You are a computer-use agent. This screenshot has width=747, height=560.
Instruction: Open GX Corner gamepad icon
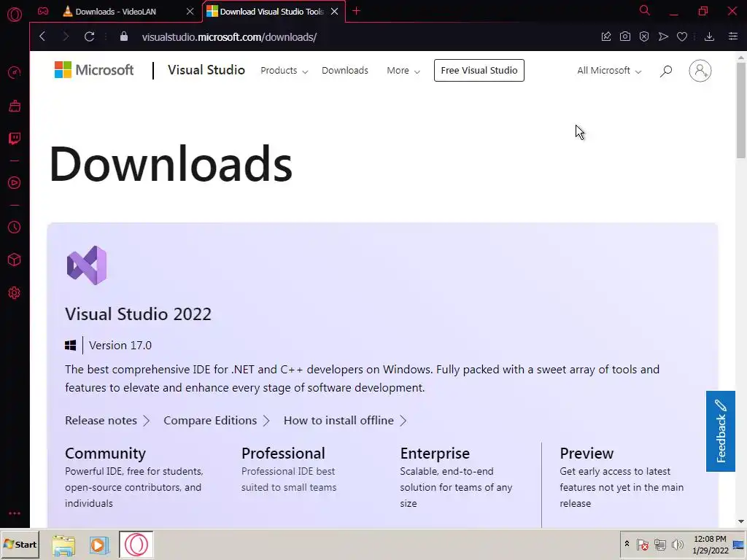click(x=43, y=11)
